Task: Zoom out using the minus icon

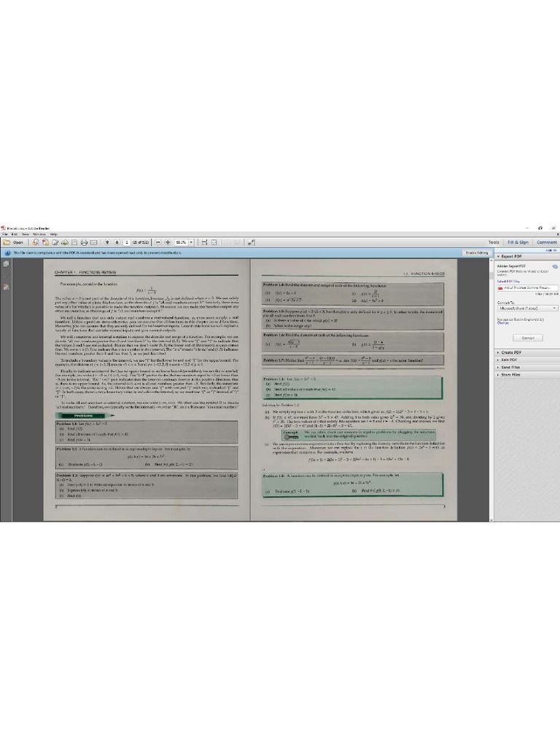Action: [158, 242]
